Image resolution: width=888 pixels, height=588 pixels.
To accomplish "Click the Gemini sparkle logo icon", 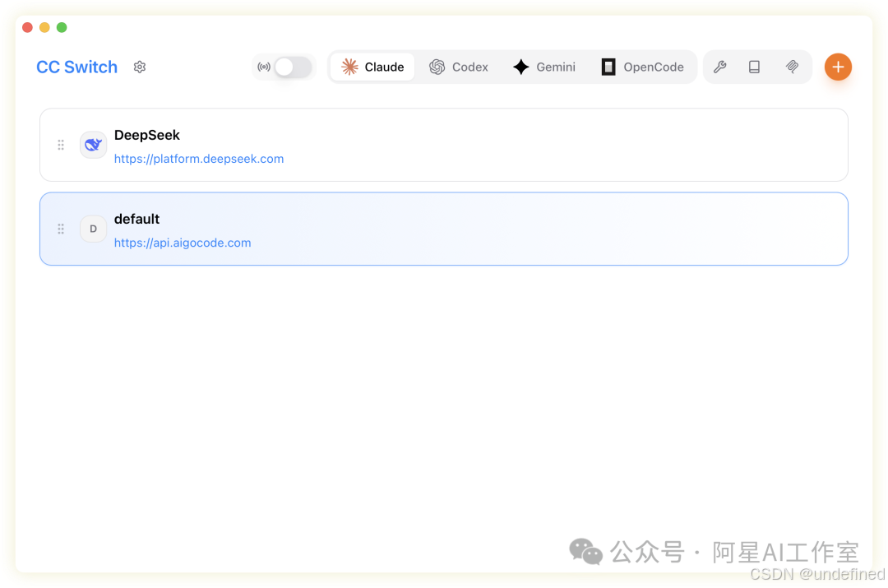I will [x=521, y=67].
